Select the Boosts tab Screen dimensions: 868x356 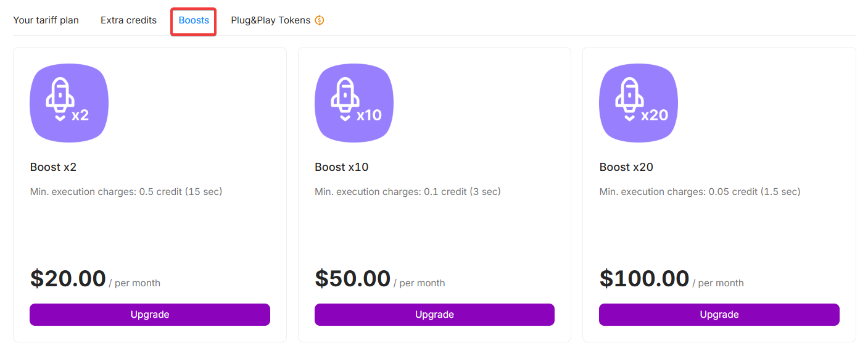(x=194, y=20)
